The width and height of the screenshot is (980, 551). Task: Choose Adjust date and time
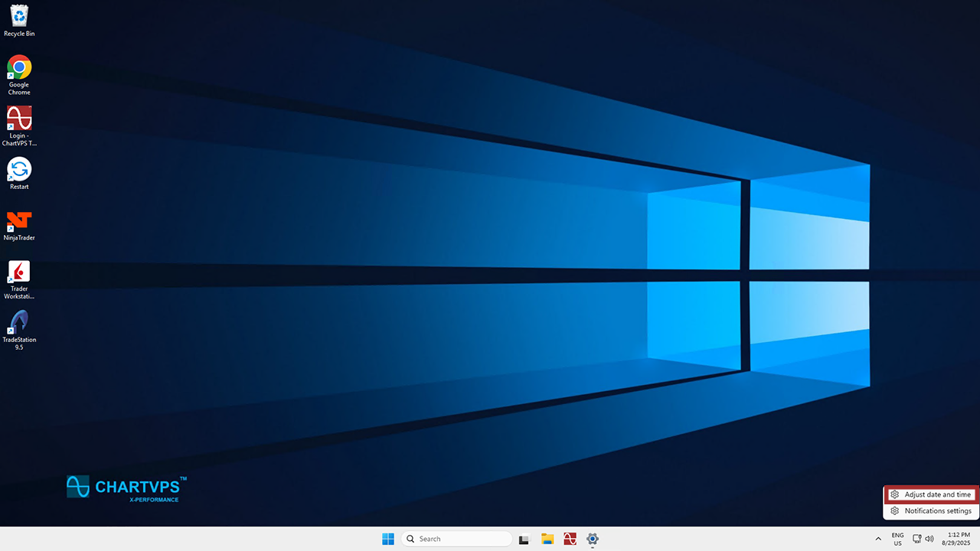tap(931, 494)
